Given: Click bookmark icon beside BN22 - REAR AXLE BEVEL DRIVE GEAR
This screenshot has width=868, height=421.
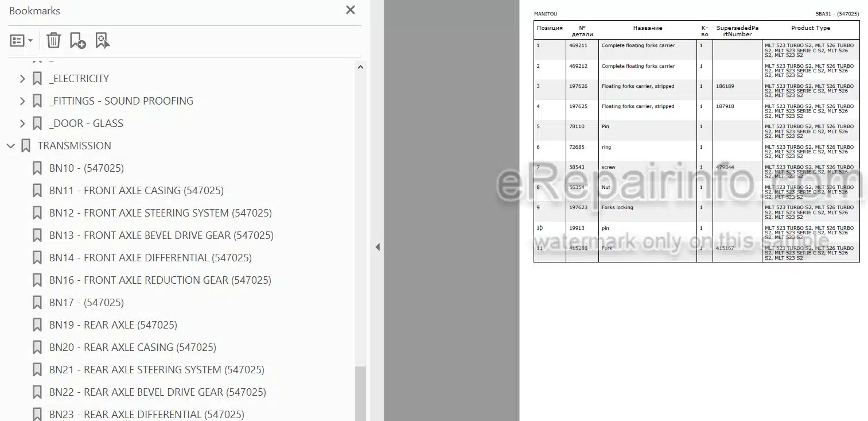Looking at the screenshot, I should [x=37, y=392].
